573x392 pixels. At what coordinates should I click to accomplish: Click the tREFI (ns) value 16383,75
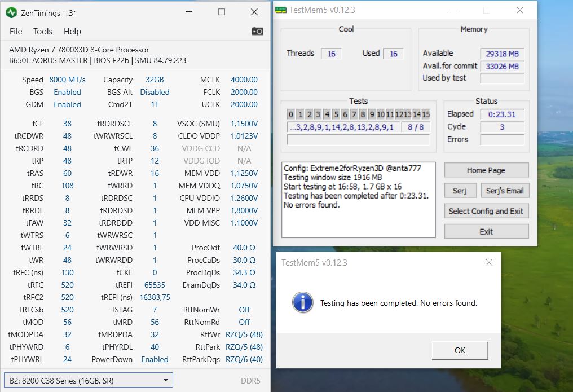(155, 297)
